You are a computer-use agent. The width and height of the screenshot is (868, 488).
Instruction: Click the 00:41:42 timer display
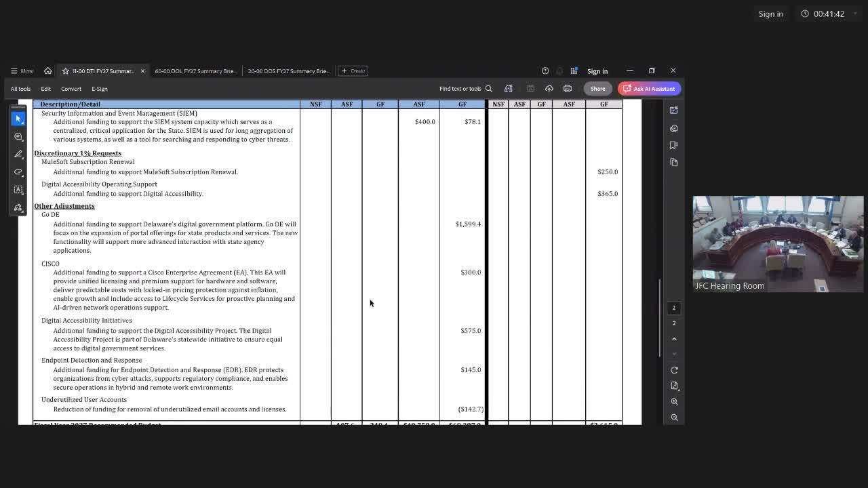click(829, 14)
